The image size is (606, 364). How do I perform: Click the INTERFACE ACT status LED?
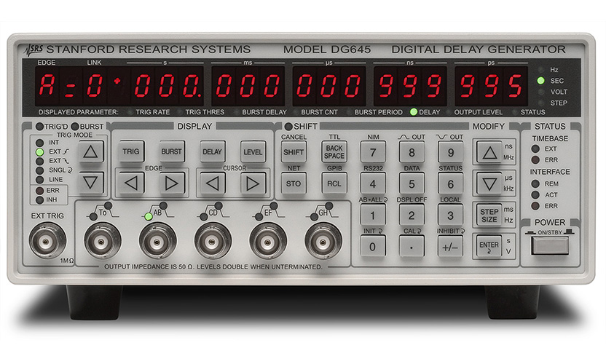click(x=535, y=195)
